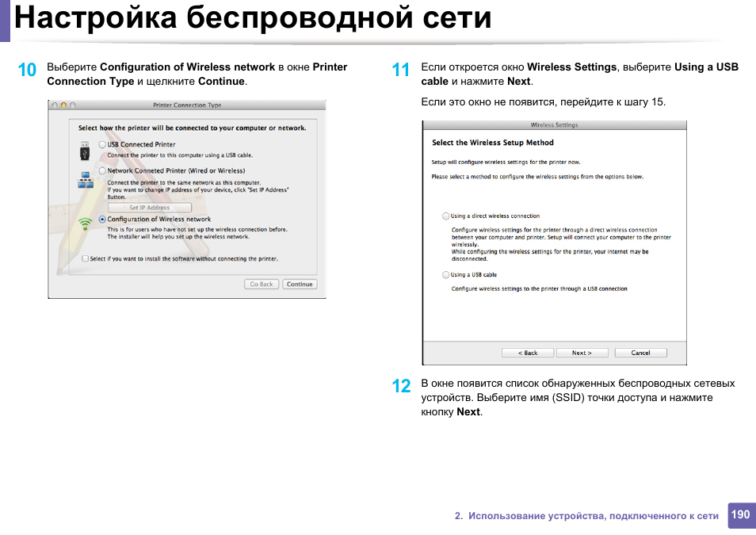The width and height of the screenshot is (756, 535).
Task: Click the Set IP Address button
Action: pos(150,208)
